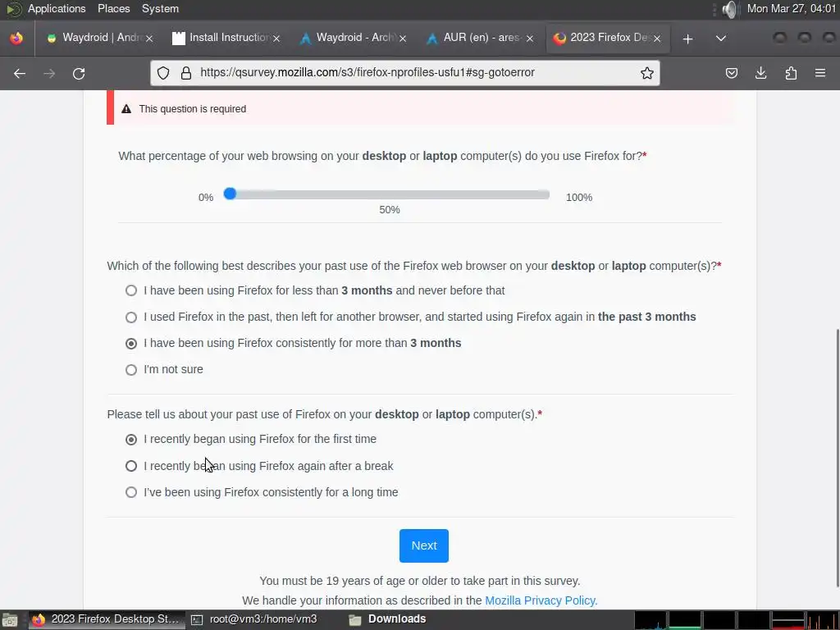
Task: Show site security padlock info
Action: (x=186, y=73)
